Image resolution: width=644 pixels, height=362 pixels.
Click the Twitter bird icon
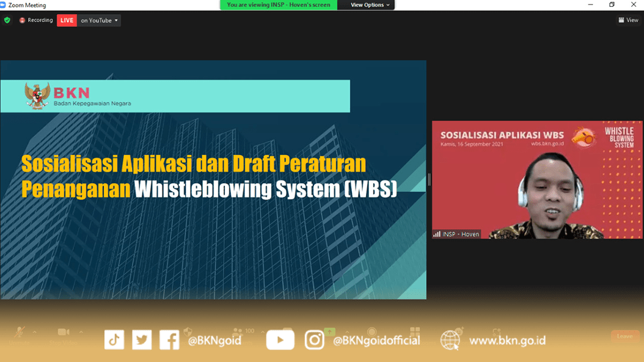coord(142,339)
